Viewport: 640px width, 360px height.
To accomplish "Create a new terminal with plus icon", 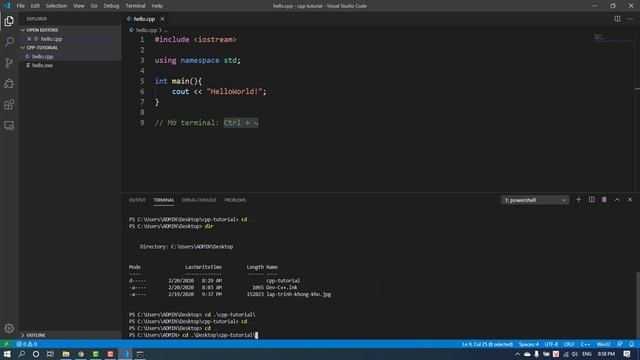I will 578,200.
